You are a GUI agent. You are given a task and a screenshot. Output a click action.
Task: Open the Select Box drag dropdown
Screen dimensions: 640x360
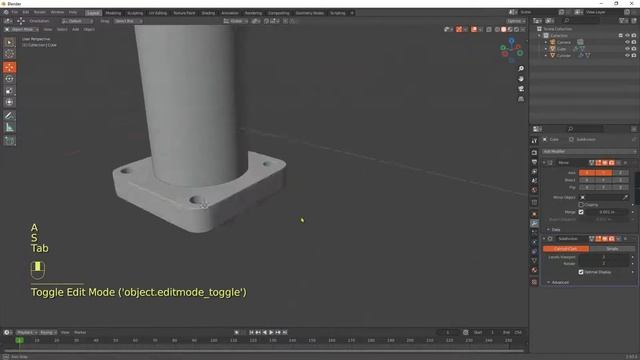128,21
